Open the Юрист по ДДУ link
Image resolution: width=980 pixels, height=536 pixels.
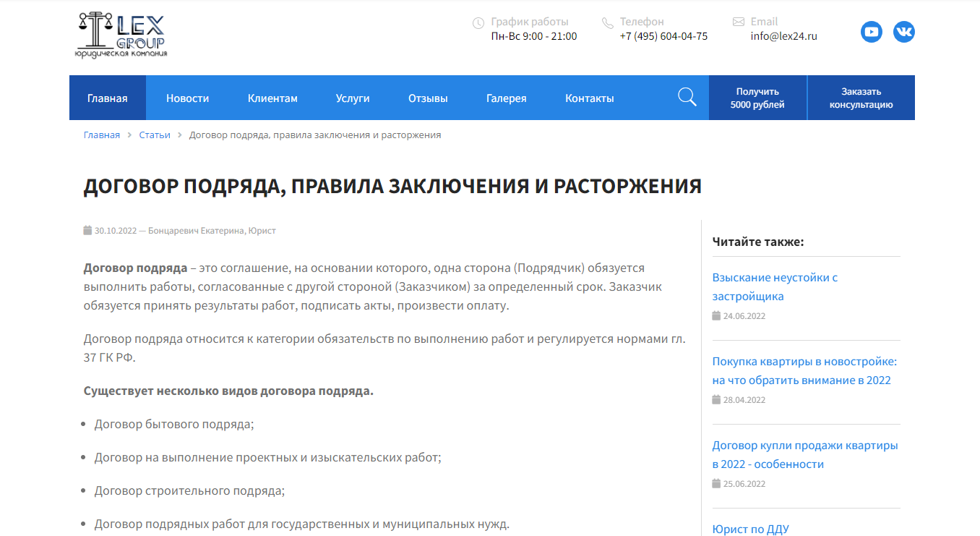pos(750,529)
